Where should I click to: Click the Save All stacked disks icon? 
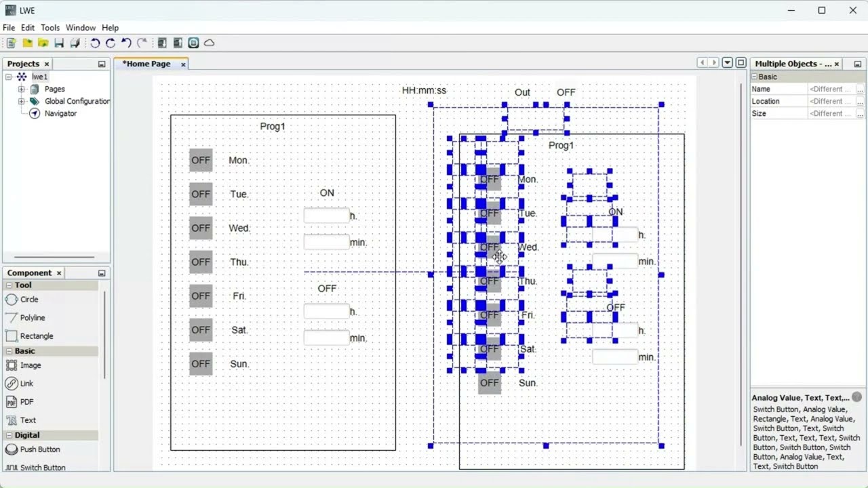click(75, 43)
